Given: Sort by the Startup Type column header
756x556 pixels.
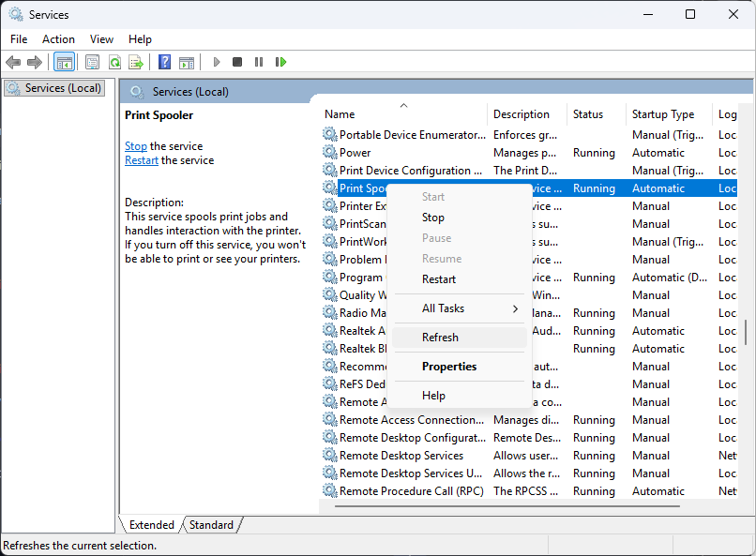Looking at the screenshot, I should [663, 114].
